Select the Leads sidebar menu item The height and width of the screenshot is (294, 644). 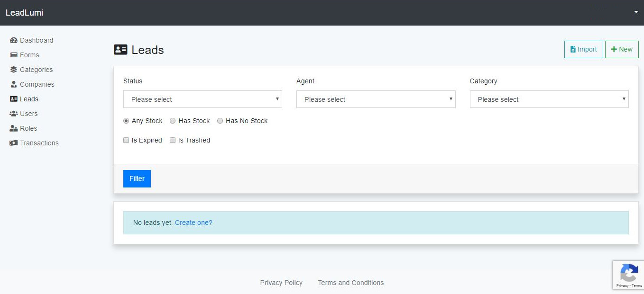coord(24,99)
